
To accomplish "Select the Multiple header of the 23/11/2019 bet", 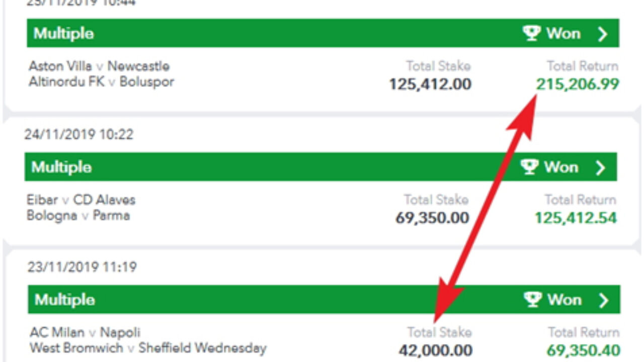I will 324,300.
